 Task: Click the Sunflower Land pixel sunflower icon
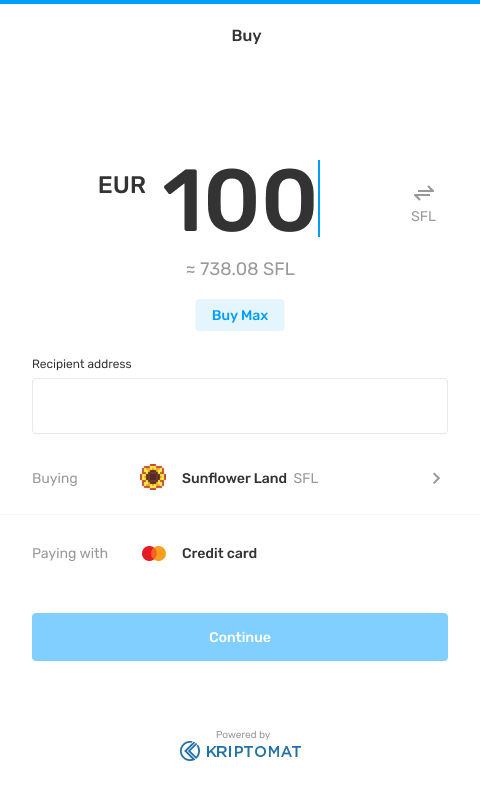153,477
